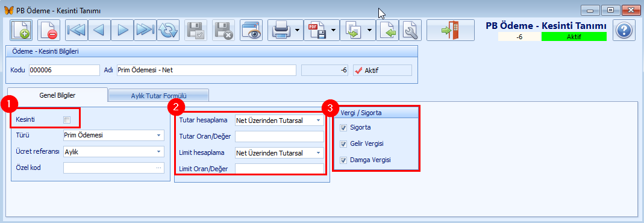
Task: Click the -6 value box under the title
Action: tap(519, 37)
